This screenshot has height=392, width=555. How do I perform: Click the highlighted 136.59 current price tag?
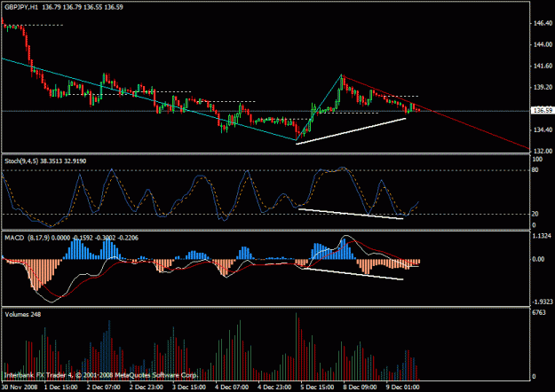pyautogui.click(x=543, y=111)
